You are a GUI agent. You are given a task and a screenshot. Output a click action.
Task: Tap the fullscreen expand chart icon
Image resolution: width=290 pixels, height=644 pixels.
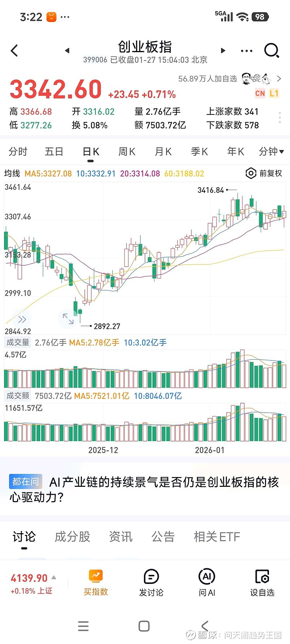[68, 319]
